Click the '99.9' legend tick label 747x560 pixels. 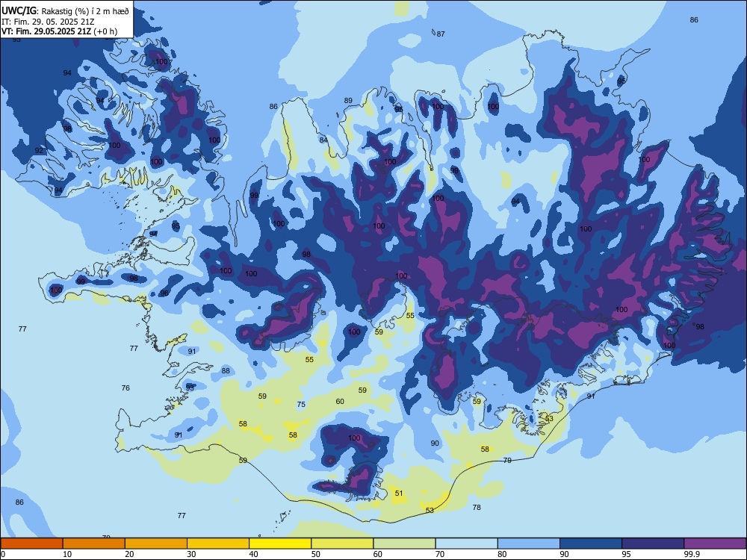(x=691, y=554)
